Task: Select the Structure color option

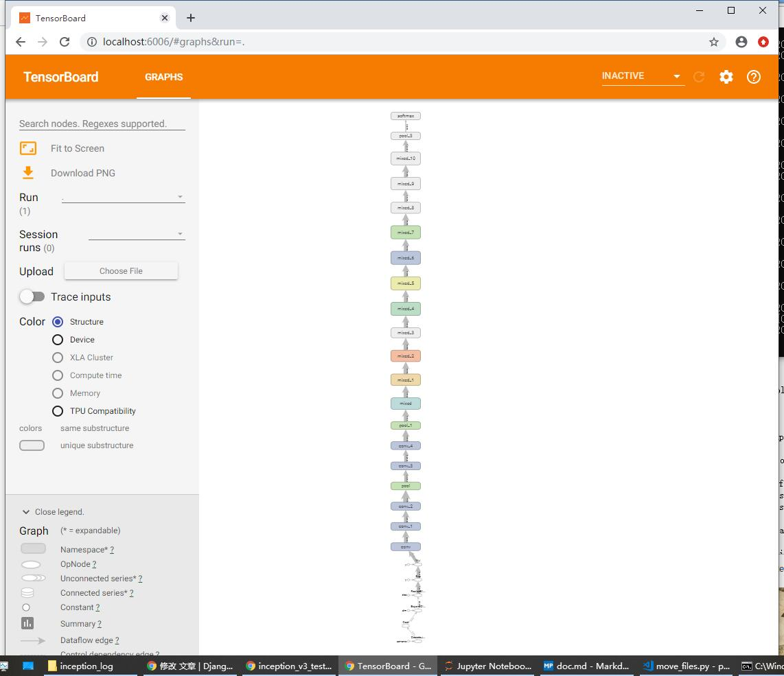Action: (x=58, y=321)
